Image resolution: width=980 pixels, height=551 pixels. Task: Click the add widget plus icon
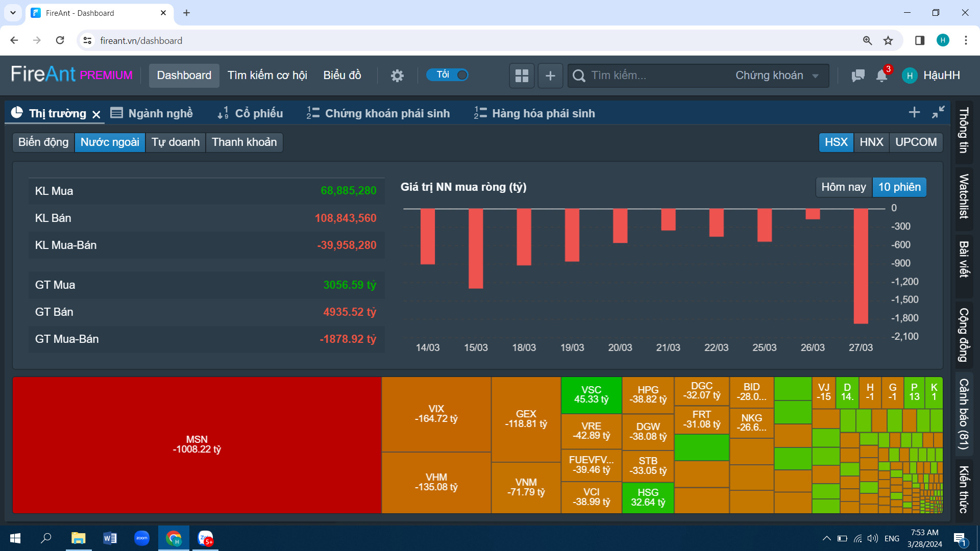(x=550, y=76)
